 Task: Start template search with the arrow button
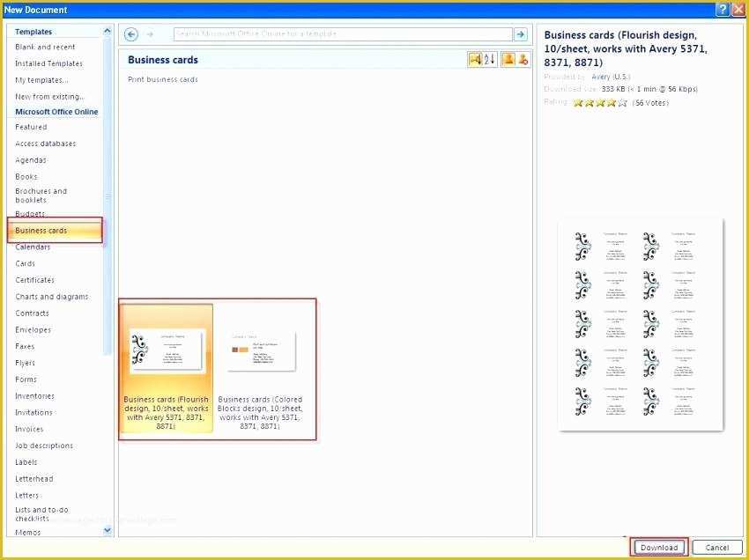tap(520, 34)
